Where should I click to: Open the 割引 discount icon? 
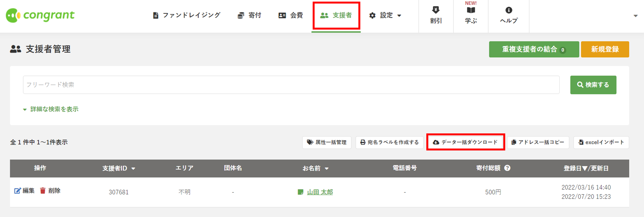click(436, 10)
